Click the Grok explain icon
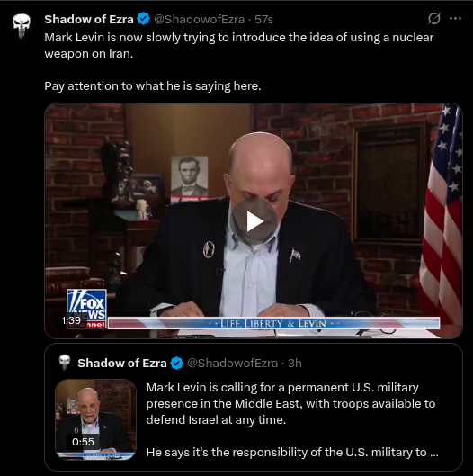The height and width of the screenshot is (476, 473). 433,19
